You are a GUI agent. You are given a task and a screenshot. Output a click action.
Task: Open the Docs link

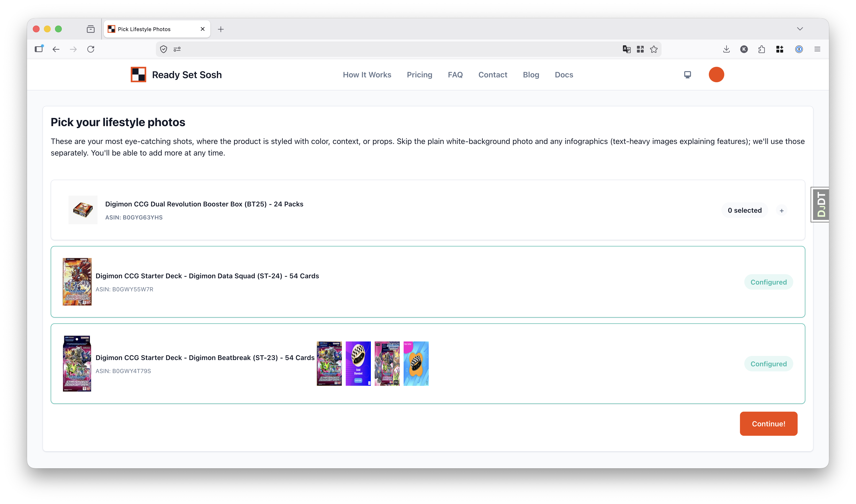click(564, 75)
